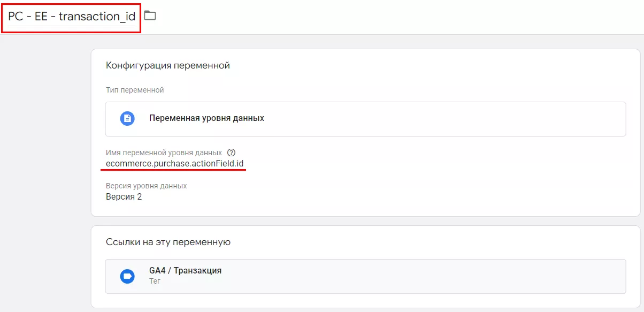Viewport: 644px width, 312px height.
Task: Click the Конфигурация переменной heading
Action: coord(168,65)
